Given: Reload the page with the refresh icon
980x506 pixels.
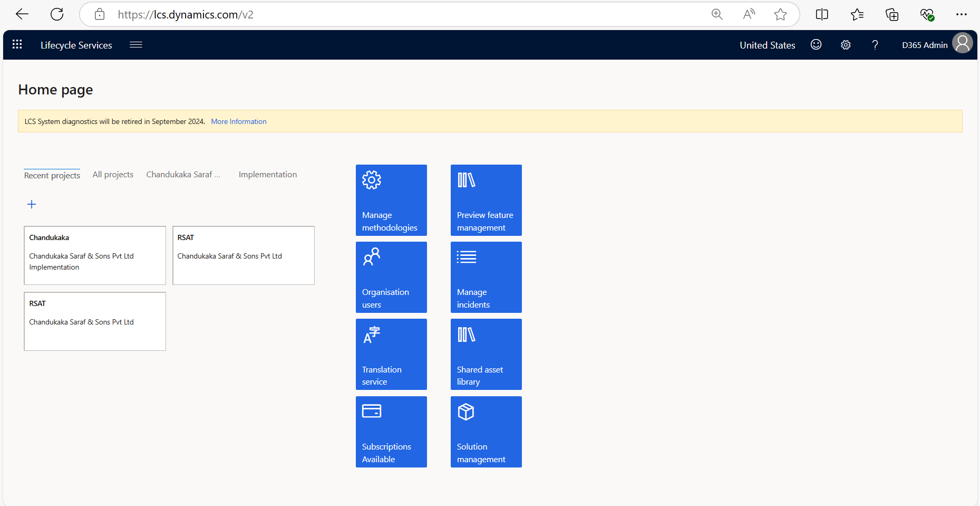Looking at the screenshot, I should click(x=57, y=14).
